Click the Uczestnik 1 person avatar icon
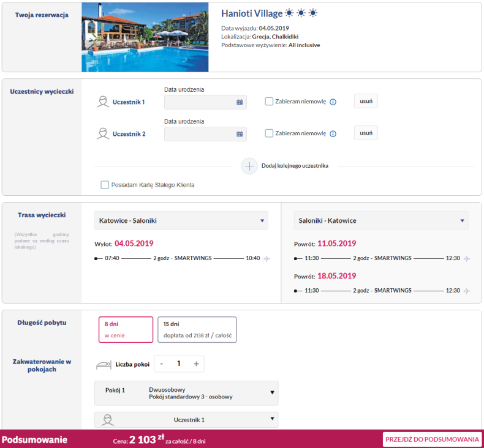Image resolution: width=484 pixels, height=448 pixels. [103, 102]
